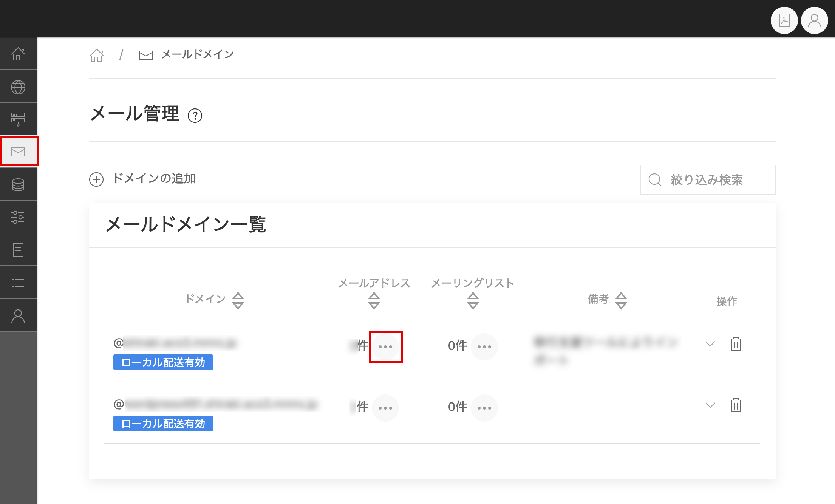The height and width of the screenshot is (504, 835).
Task: Open the second row's mailing list ellipsis menu
Action: 484,408
